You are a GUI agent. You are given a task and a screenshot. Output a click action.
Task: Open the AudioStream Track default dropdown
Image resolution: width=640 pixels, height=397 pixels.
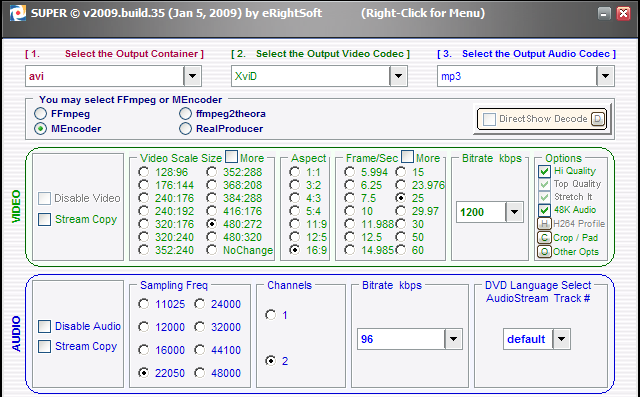point(561,339)
